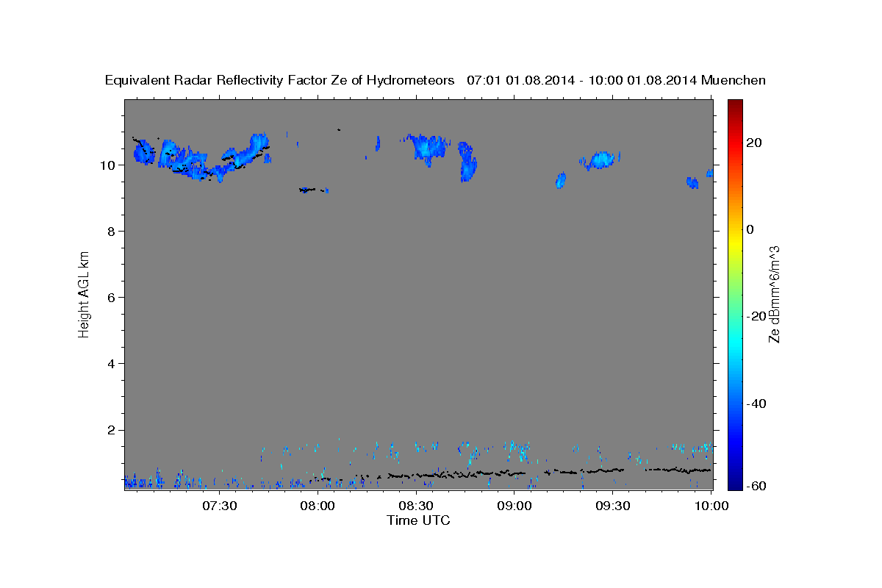
Task: Click the height axis '10' label
Action: click(x=108, y=165)
